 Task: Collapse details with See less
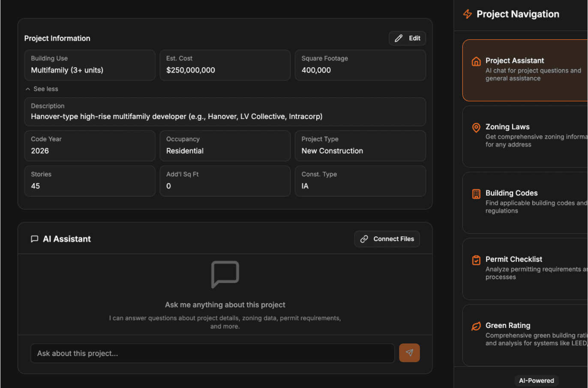click(x=42, y=89)
